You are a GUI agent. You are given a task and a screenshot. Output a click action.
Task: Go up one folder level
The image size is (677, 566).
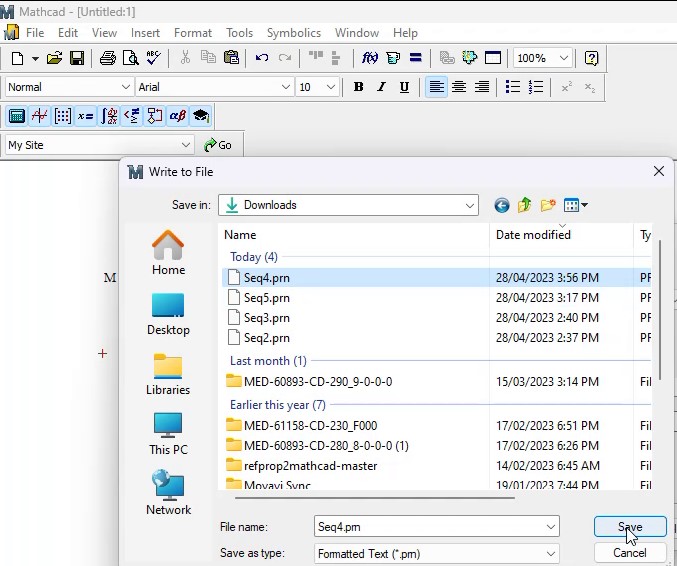(525, 205)
